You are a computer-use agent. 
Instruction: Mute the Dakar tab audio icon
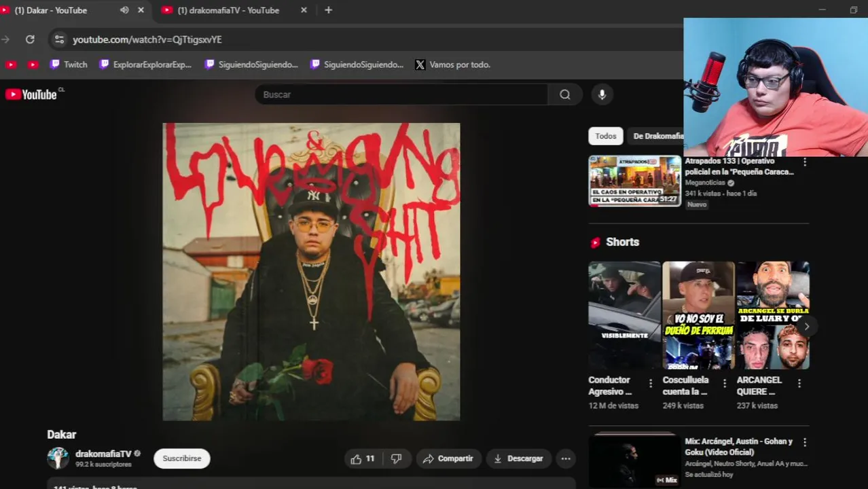coord(124,10)
